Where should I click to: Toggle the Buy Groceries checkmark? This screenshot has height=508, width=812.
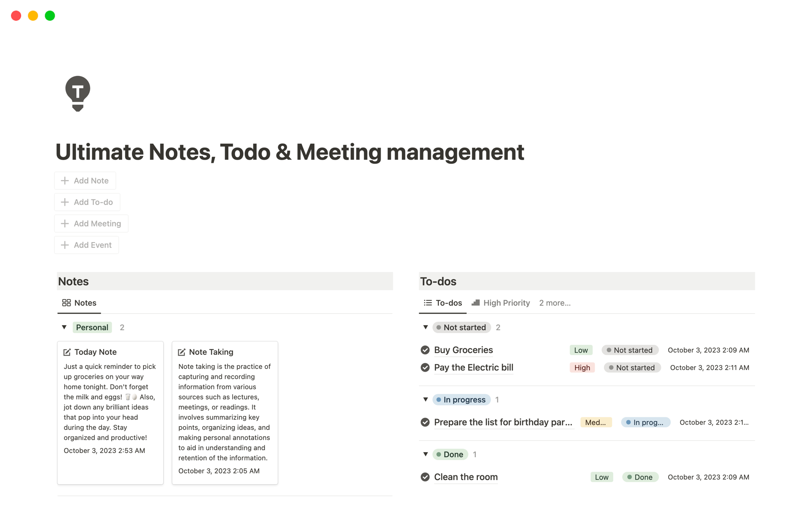[425, 350]
